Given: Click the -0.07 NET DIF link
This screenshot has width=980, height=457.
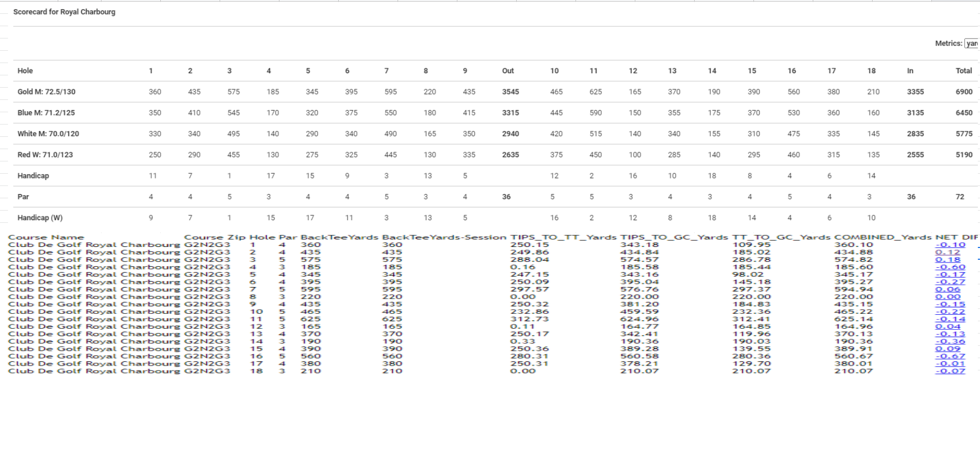Looking at the screenshot, I should (950, 371).
